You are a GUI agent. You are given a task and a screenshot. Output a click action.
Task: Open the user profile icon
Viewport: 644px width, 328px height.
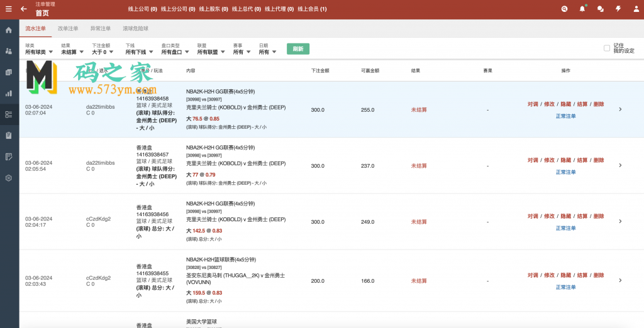tap(636, 9)
